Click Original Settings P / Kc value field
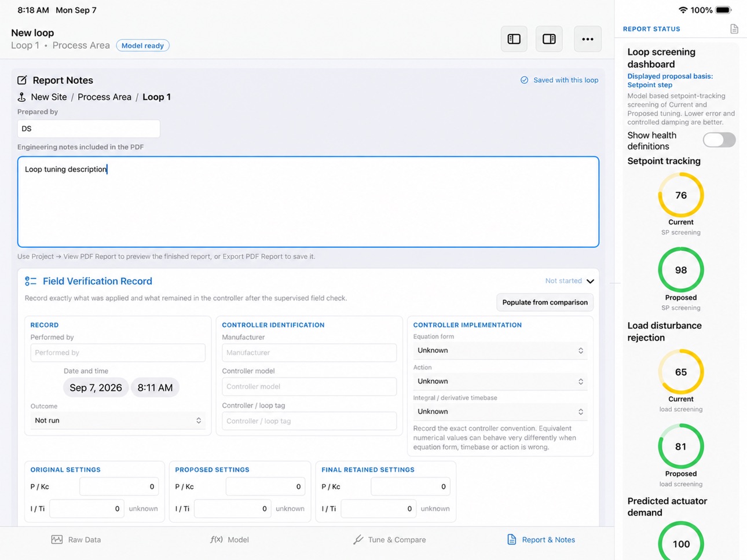Image resolution: width=747 pixels, height=560 pixels. coord(119,486)
